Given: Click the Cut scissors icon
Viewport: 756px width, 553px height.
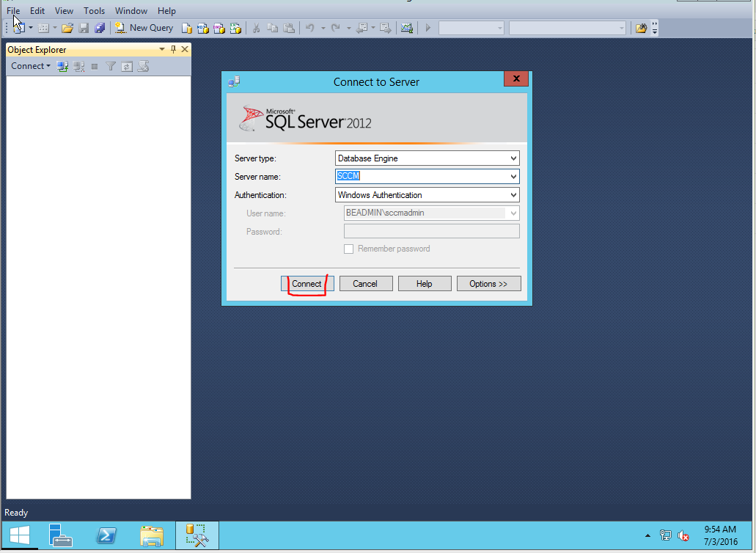Looking at the screenshot, I should (x=256, y=28).
